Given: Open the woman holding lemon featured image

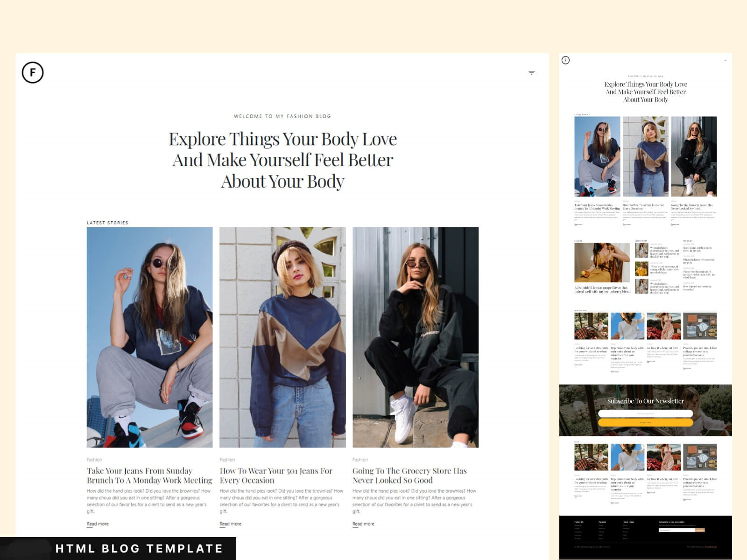Looking at the screenshot, I should point(602,263).
